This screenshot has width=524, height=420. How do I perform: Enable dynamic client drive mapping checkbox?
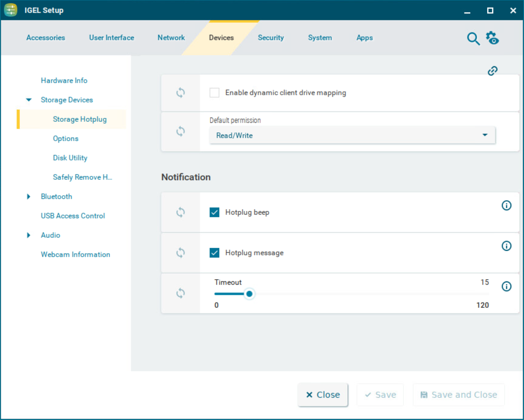[214, 93]
